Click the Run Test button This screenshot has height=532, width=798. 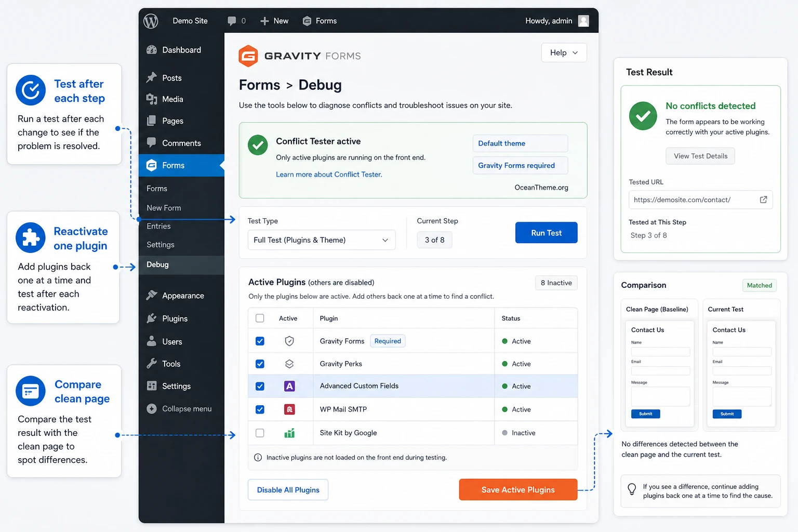[x=546, y=233]
